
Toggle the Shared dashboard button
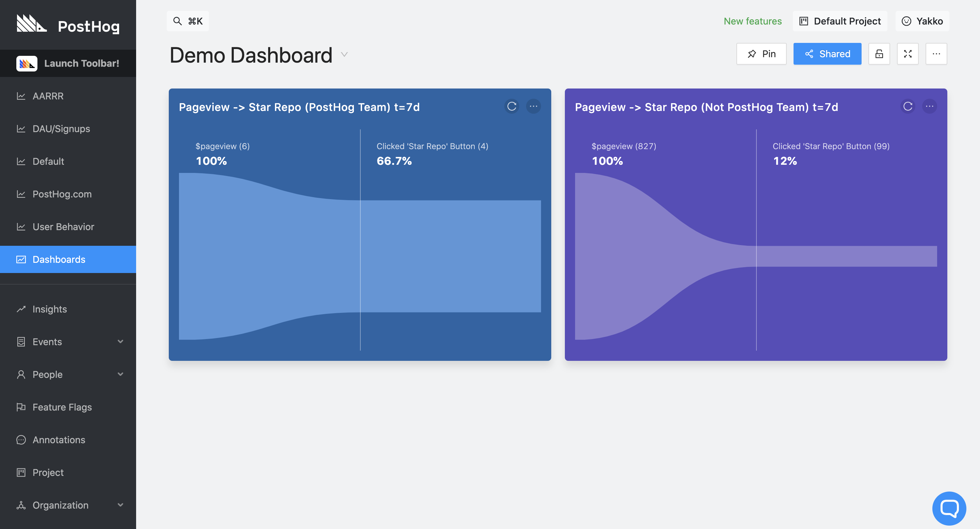(x=827, y=54)
